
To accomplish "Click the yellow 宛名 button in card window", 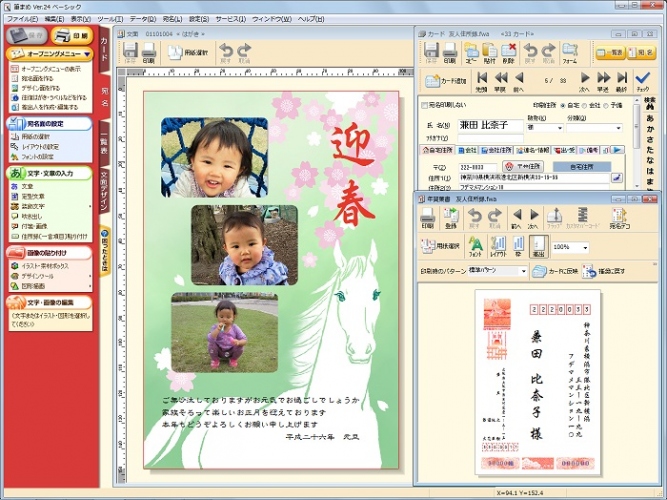I will click(641, 52).
